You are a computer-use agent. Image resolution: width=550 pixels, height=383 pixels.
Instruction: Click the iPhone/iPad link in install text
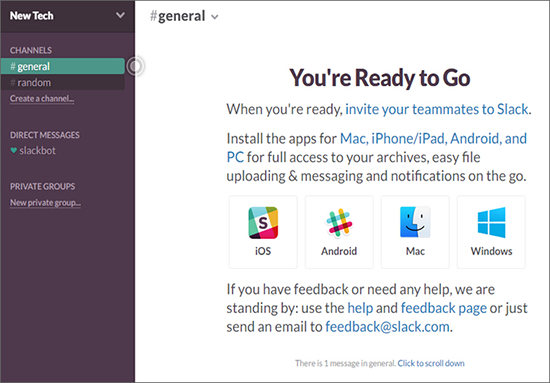[x=409, y=139]
